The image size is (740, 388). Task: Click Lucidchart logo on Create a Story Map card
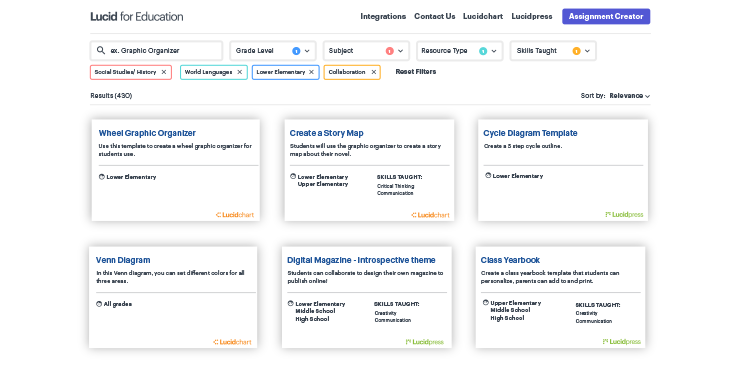[x=430, y=215]
